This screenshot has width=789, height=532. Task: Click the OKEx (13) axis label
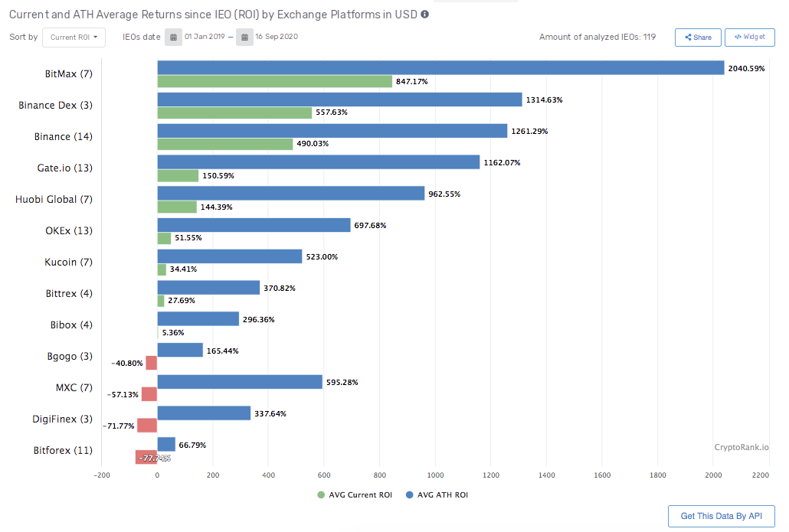[69, 231]
